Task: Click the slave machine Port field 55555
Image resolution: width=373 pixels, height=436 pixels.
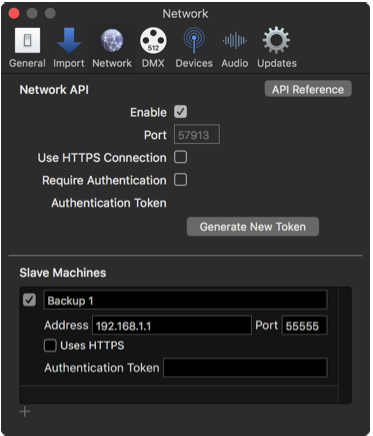Action: [304, 325]
